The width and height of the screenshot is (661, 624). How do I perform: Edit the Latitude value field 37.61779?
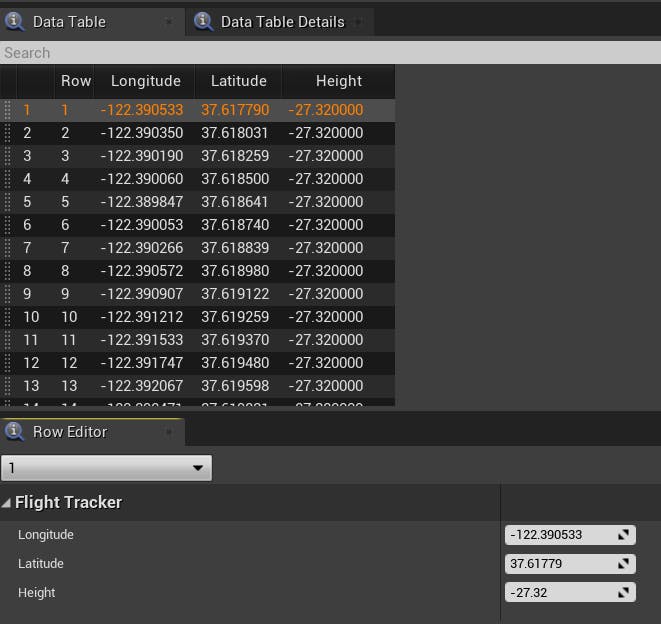(x=570, y=564)
